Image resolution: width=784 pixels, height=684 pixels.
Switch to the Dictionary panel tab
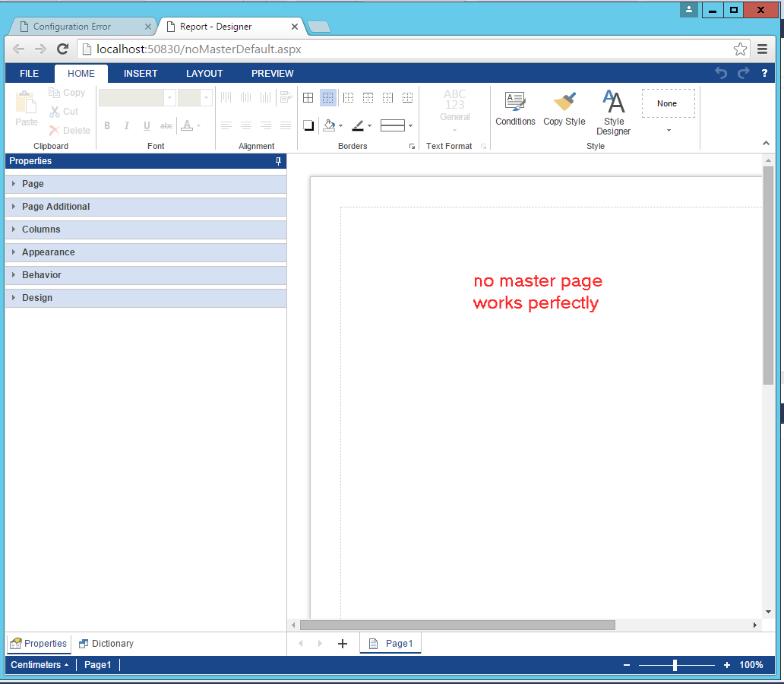pyautogui.click(x=106, y=644)
